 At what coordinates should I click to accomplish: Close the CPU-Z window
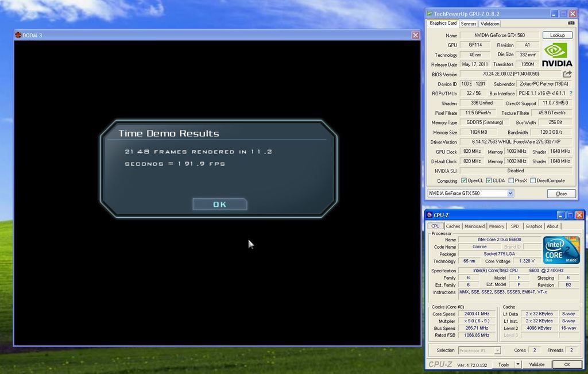pos(579,215)
